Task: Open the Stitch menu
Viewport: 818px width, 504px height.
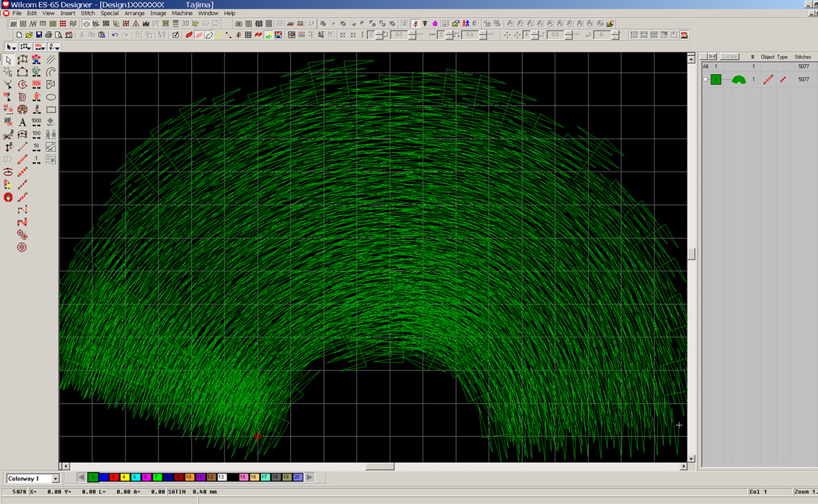Action: 87,13
